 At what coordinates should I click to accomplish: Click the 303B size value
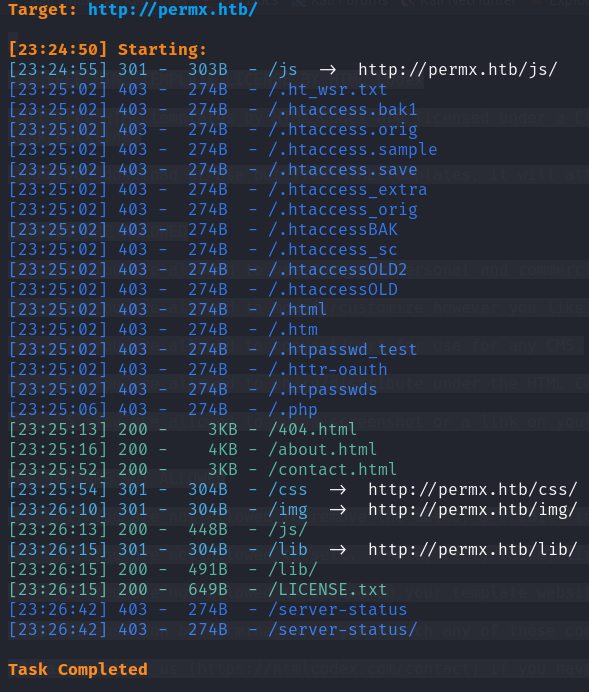208,70
